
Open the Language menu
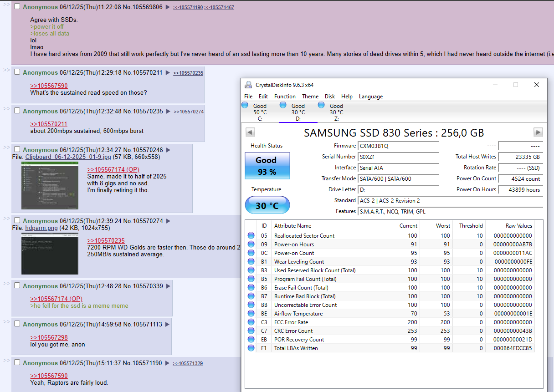[371, 97]
